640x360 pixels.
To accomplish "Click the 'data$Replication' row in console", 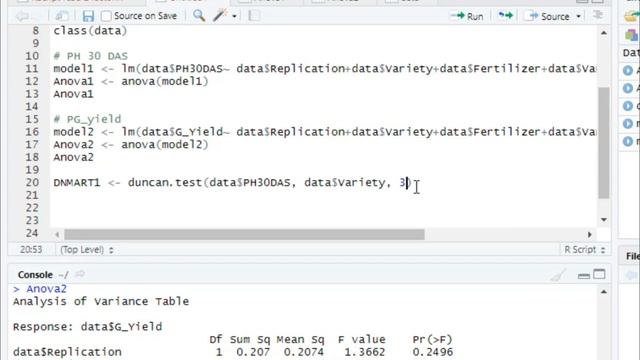I will [x=233, y=352].
